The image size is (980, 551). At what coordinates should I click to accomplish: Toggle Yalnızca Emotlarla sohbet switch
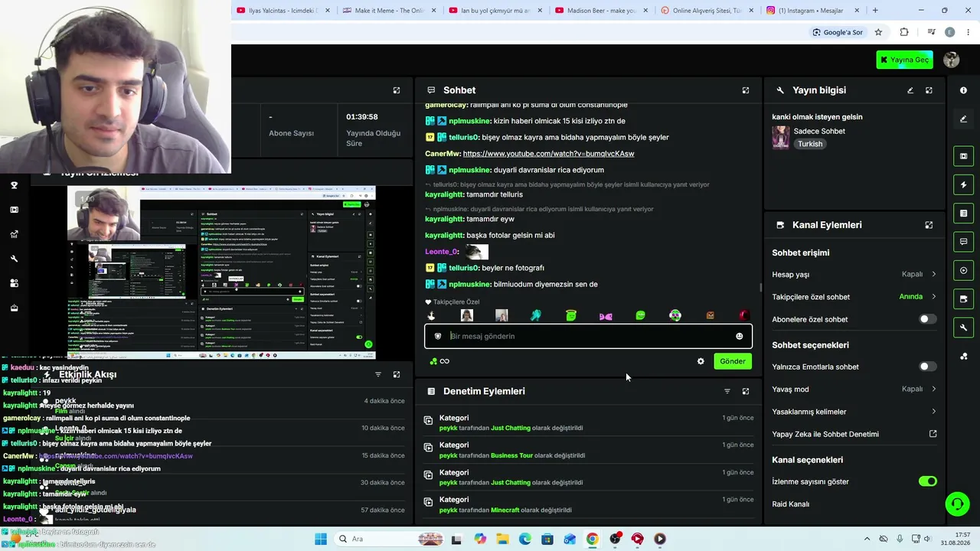click(927, 367)
